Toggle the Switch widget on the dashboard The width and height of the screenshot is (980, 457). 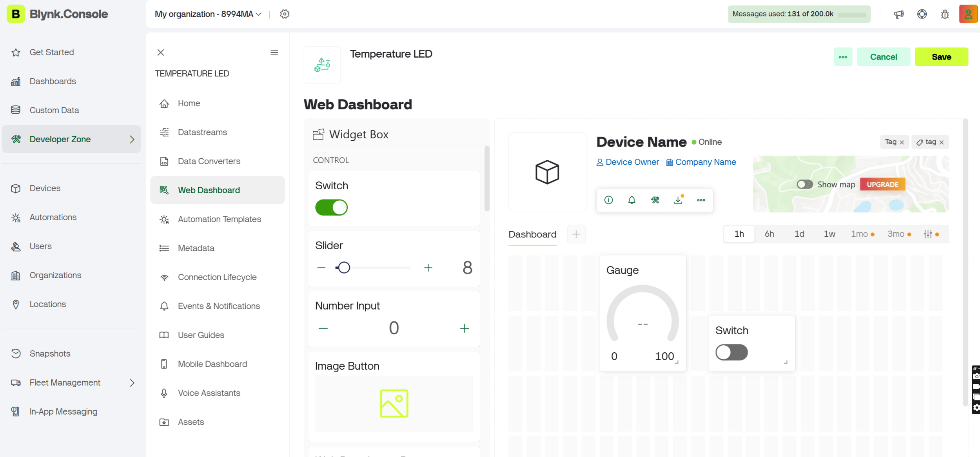[x=731, y=352]
